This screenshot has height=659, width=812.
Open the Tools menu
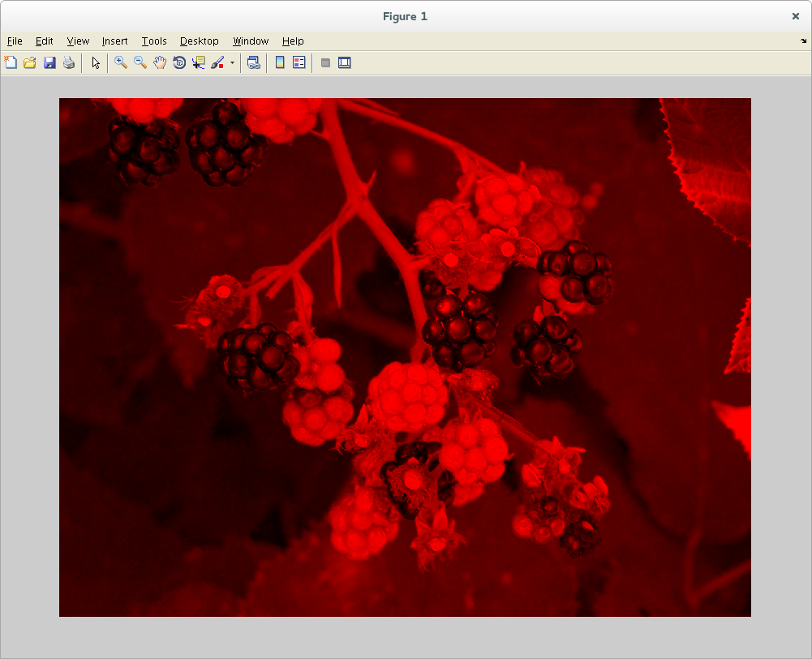point(153,41)
